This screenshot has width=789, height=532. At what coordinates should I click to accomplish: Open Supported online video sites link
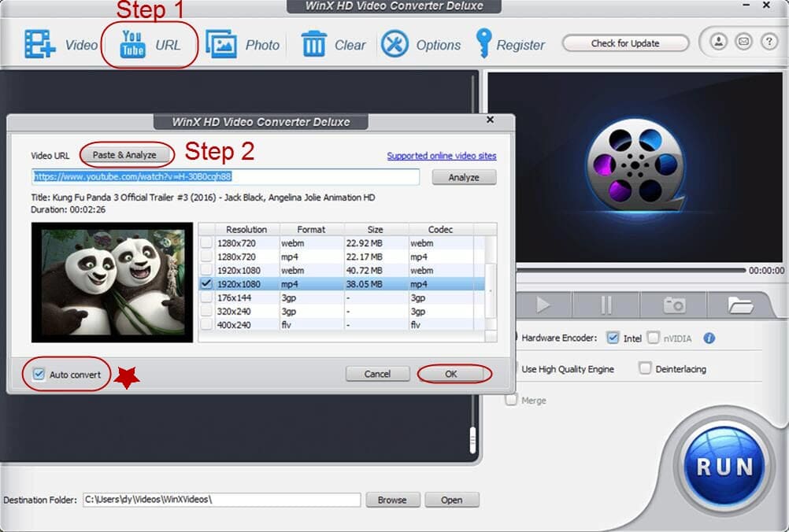click(441, 156)
